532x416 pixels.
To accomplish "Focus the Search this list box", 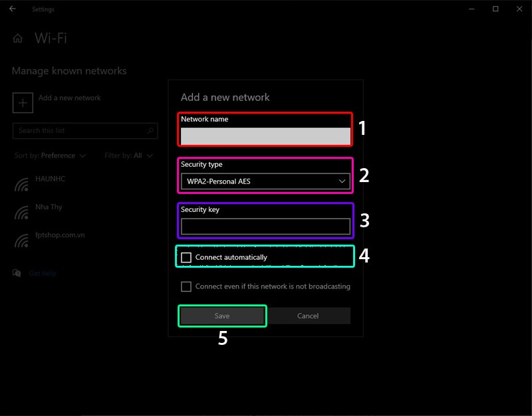I will pyautogui.click(x=85, y=130).
